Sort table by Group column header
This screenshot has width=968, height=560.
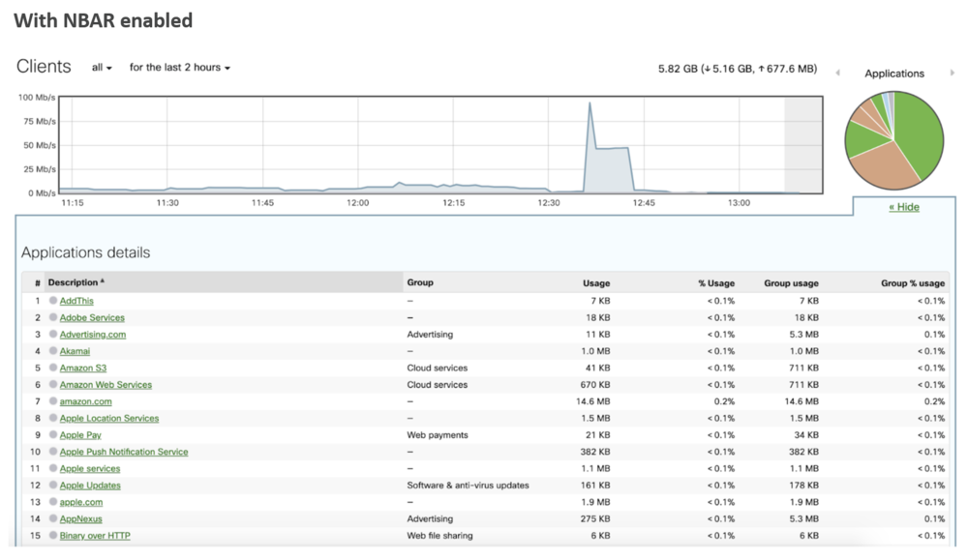(x=420, y=282)
